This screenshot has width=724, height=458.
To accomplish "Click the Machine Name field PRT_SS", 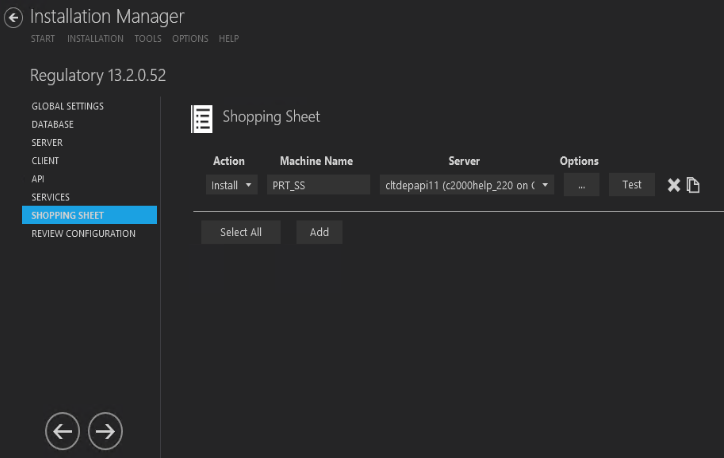I will 319,185.
